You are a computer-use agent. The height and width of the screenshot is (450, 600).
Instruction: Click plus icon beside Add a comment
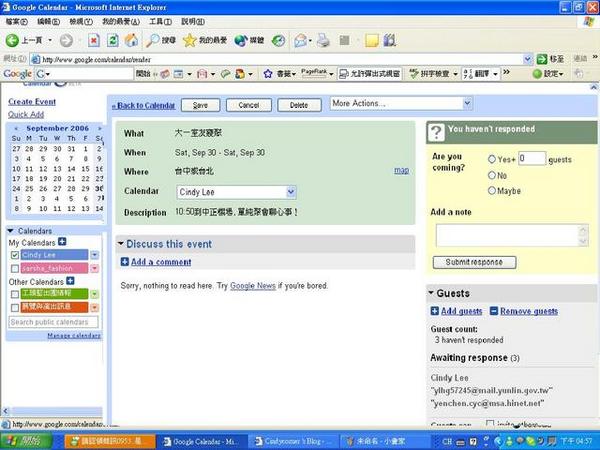point(125,262)
